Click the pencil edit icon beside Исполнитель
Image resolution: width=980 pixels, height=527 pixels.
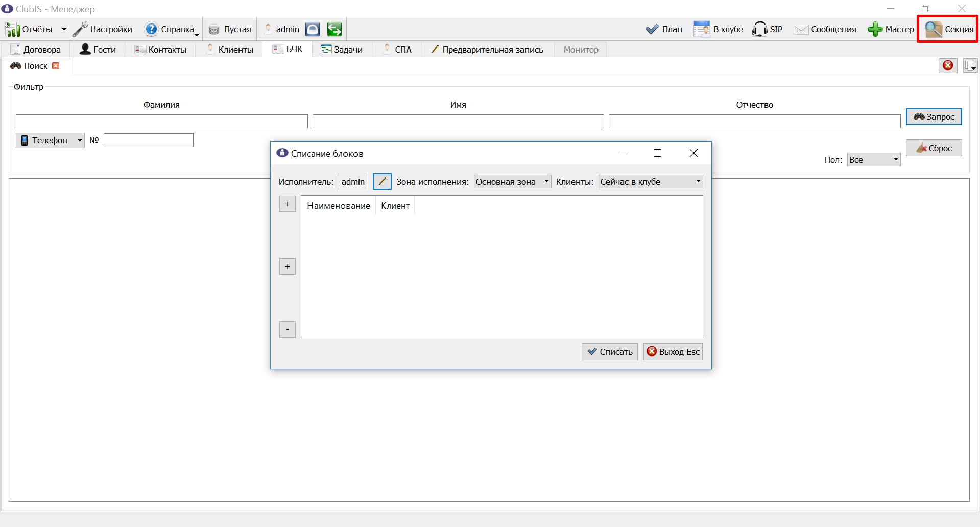click(382, 181)
